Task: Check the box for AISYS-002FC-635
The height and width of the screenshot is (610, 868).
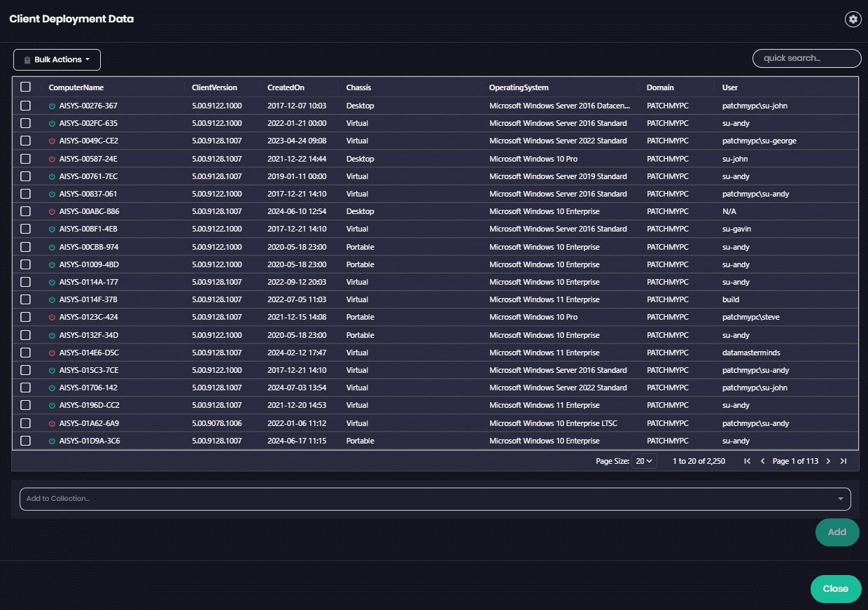Action: 26,123
